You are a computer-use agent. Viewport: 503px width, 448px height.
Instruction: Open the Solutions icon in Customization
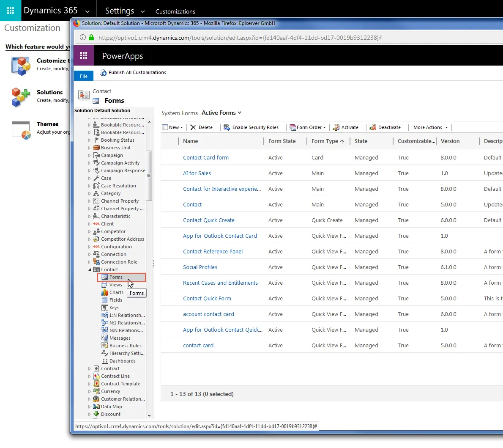click(x=21, y=97)
